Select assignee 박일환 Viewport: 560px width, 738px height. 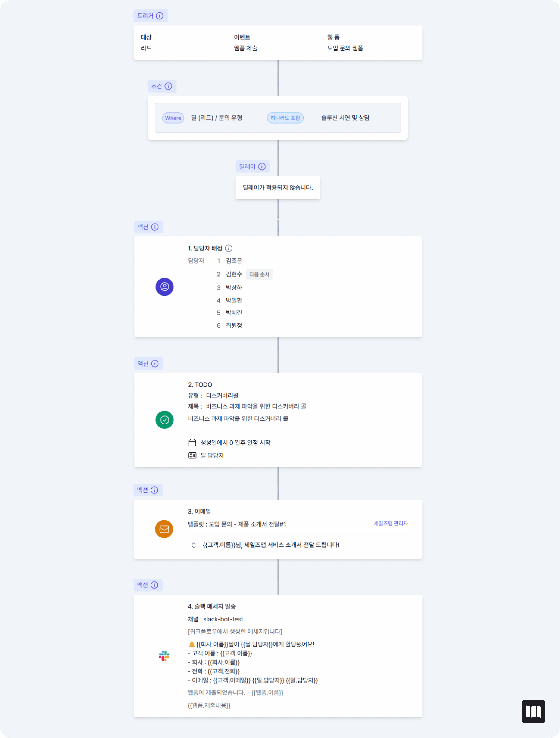pos(234,300)
